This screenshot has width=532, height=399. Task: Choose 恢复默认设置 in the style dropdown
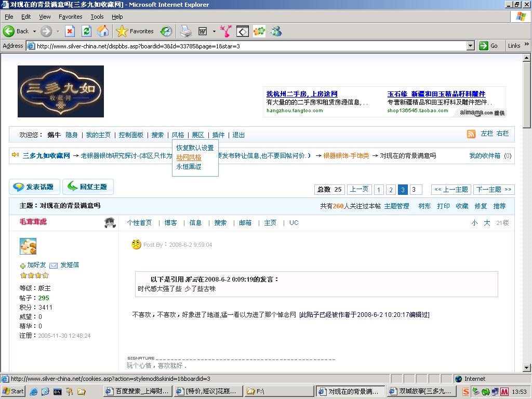(x=195, y=148)
